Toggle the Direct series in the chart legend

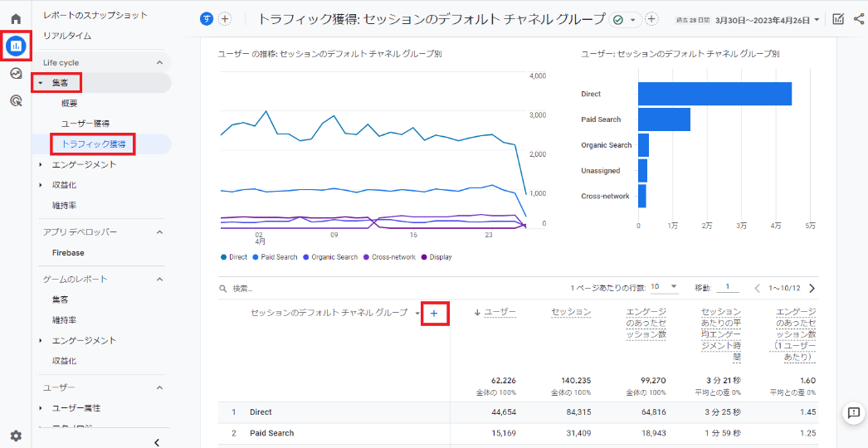pyautogui.click(x=234, y=257)
